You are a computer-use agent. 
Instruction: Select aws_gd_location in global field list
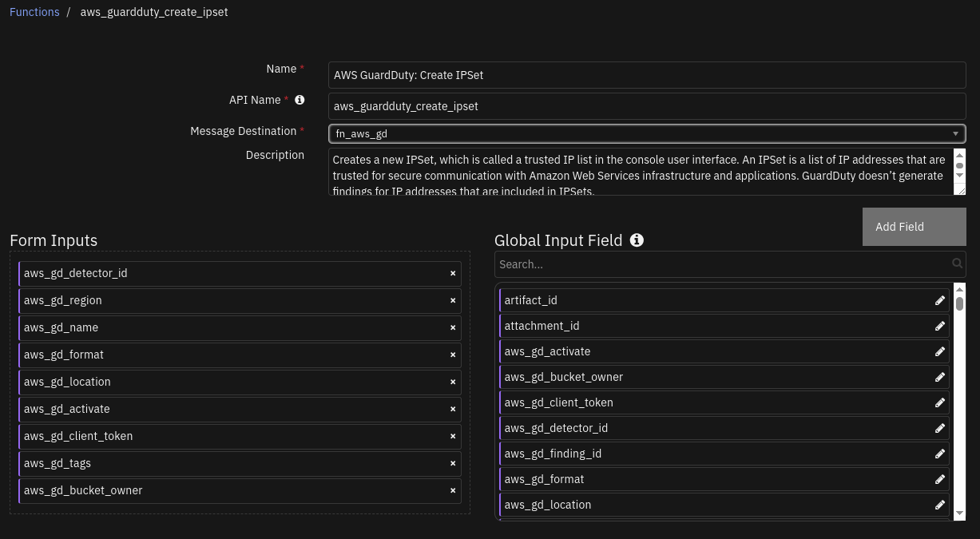pyautogui.click(x=724, y=505)
